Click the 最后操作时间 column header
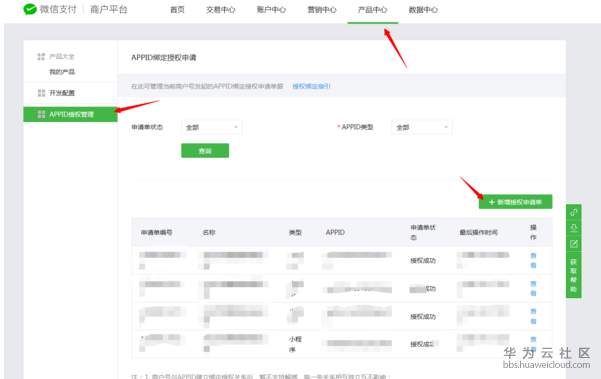This screenshot has width=601, height=379. [x=479, y=232]
